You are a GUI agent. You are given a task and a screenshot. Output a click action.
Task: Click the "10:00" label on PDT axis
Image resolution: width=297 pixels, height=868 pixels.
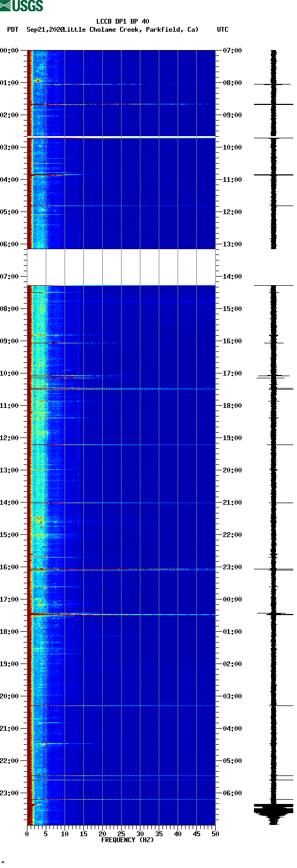[9, 373]
